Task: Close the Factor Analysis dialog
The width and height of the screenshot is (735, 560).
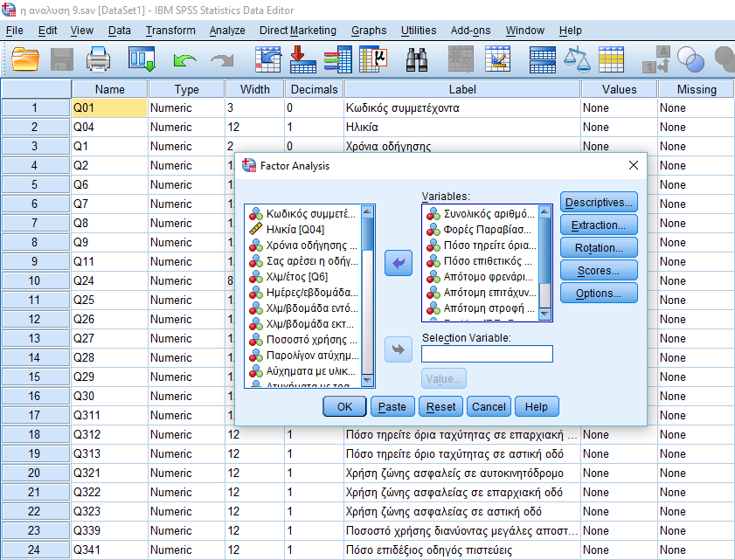Action: pos(634,165)
